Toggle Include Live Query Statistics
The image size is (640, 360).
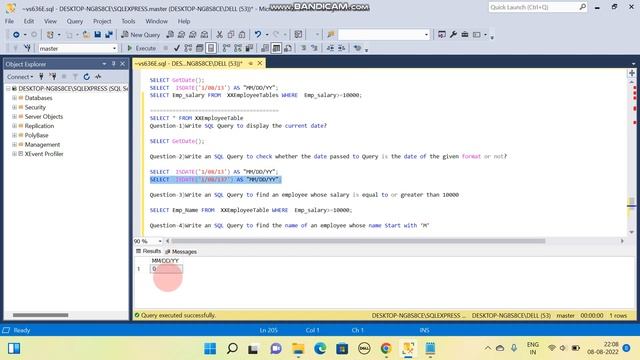238,48
